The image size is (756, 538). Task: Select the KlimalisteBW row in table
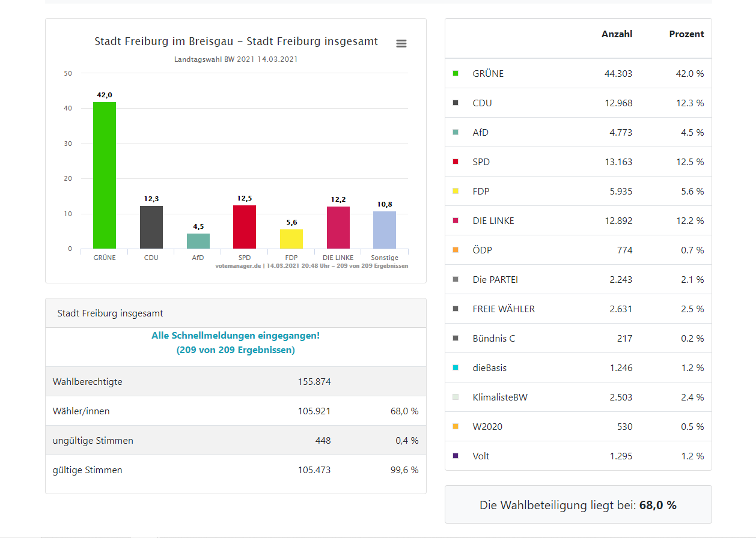pos(578,397)
